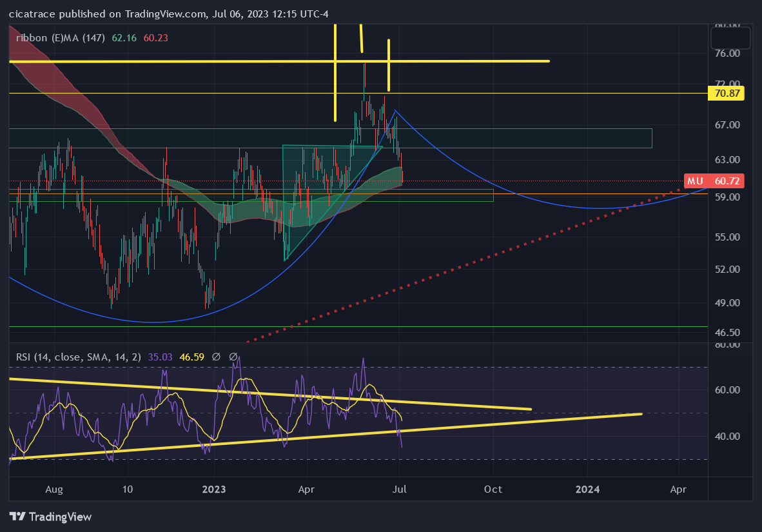Click the green 62.16 ribbon value
The image size is (762, 532).
point(124,38)
